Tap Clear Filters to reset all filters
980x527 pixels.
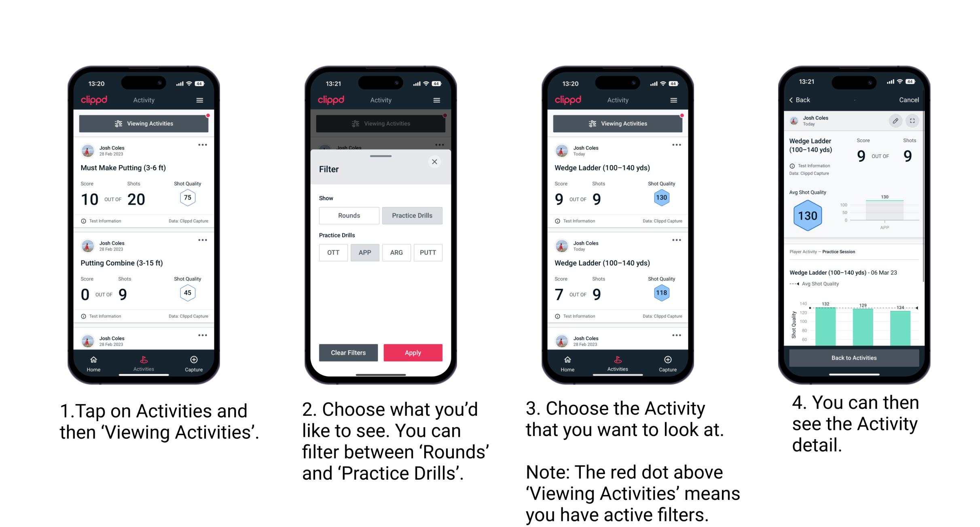tap(347, 352)
